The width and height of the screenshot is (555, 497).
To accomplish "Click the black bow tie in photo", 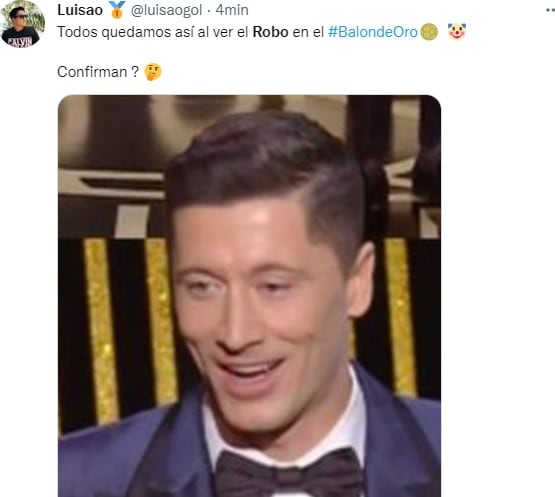I will click(x=289, y=473).
